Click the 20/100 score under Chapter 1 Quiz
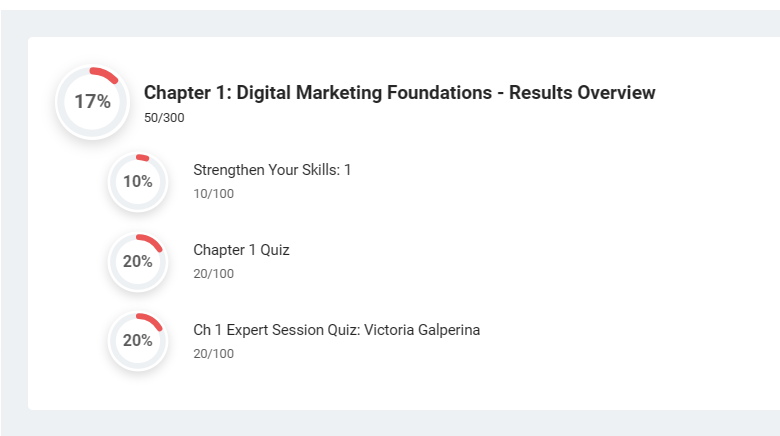Screen dimensions: 780x436 coord(213,274)
